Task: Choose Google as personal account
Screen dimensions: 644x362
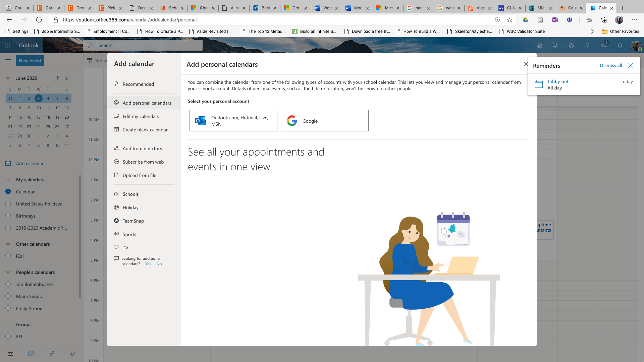Action: click(x=324, y=121)
